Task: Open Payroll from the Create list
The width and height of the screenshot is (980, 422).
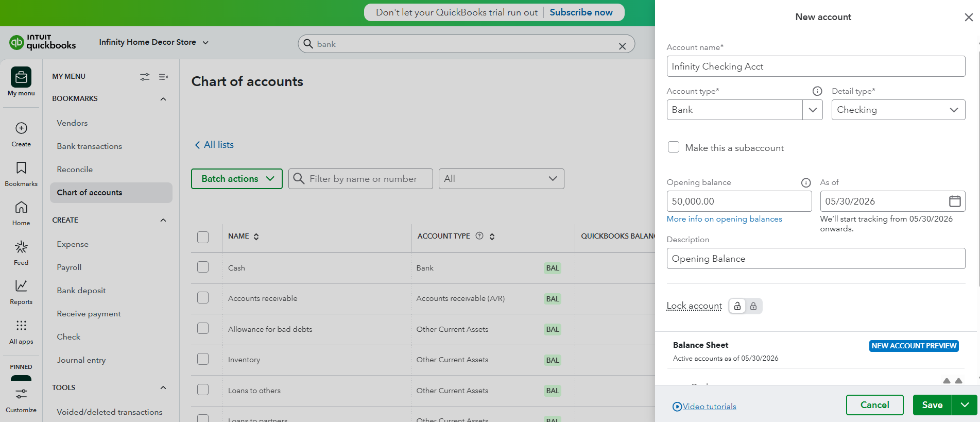Action: pos(69,267)
